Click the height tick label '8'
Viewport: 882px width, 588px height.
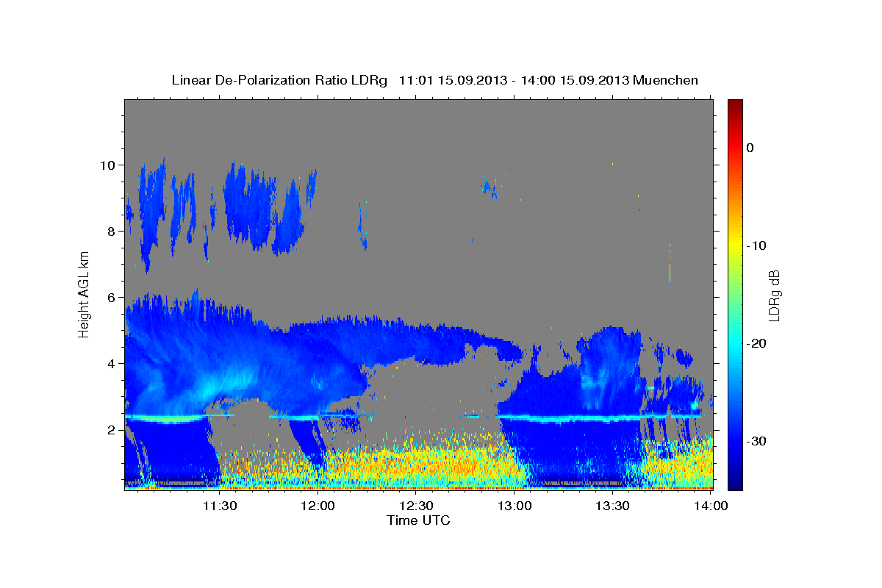[112, 231]
